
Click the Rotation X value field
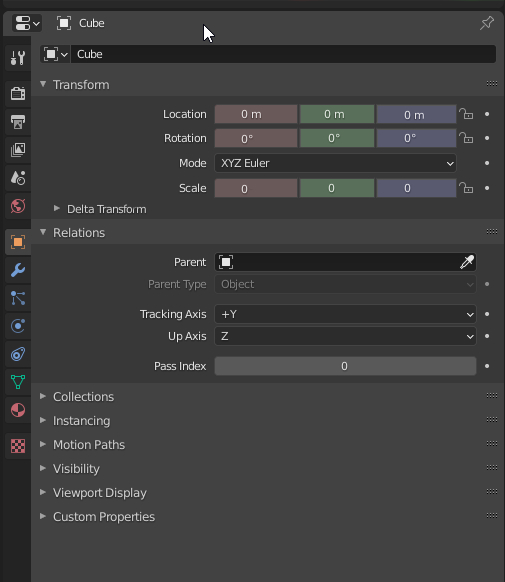(256, 138)
